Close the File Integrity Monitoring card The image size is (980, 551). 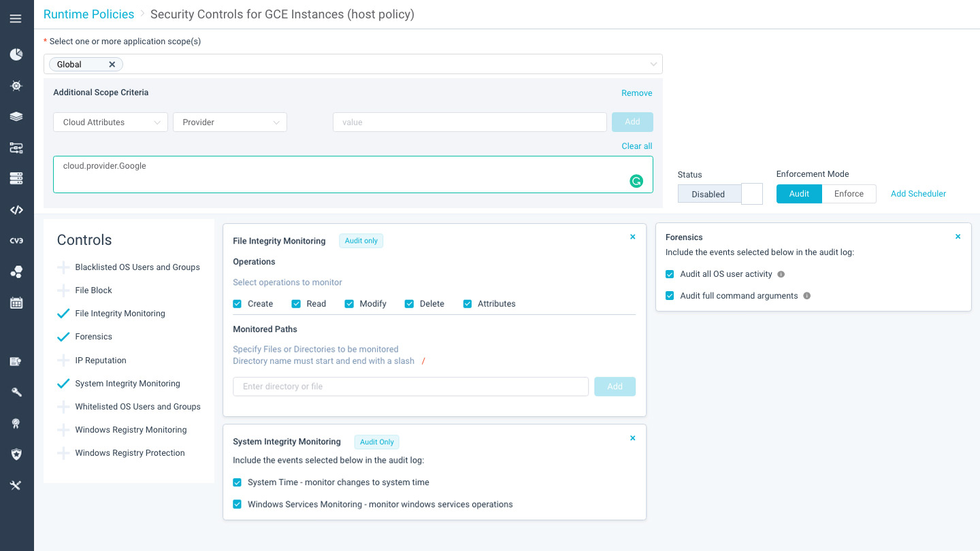click(633, 237)
